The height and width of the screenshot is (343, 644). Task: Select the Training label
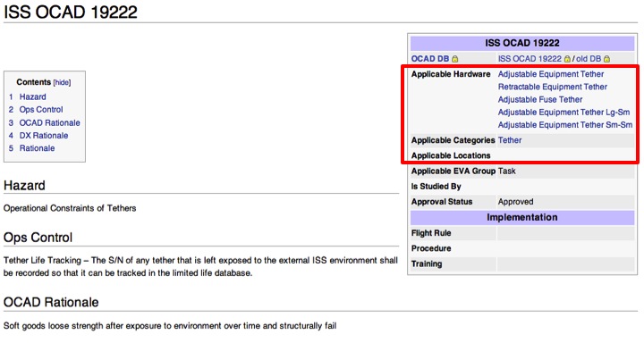tap(427, 264)
